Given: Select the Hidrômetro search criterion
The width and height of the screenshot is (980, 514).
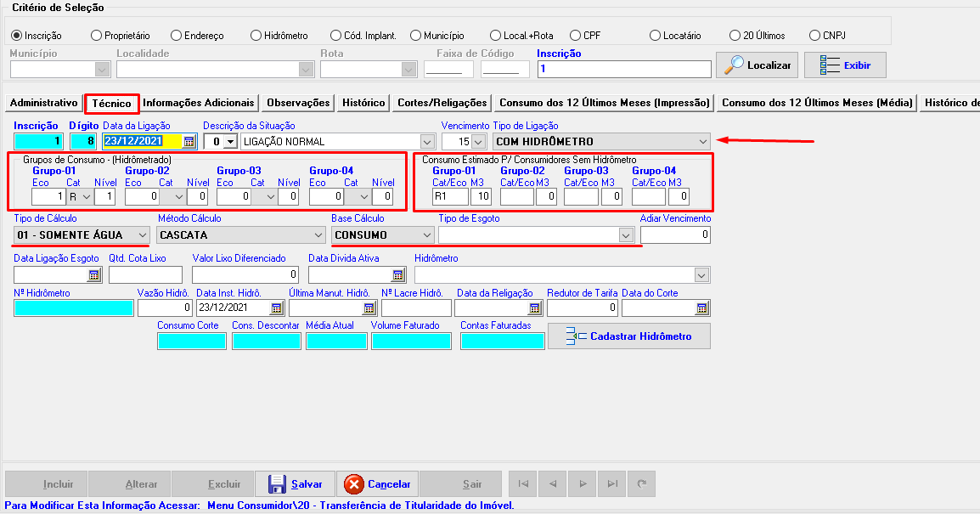Looking at the screenshot, I should click(256, 36).
